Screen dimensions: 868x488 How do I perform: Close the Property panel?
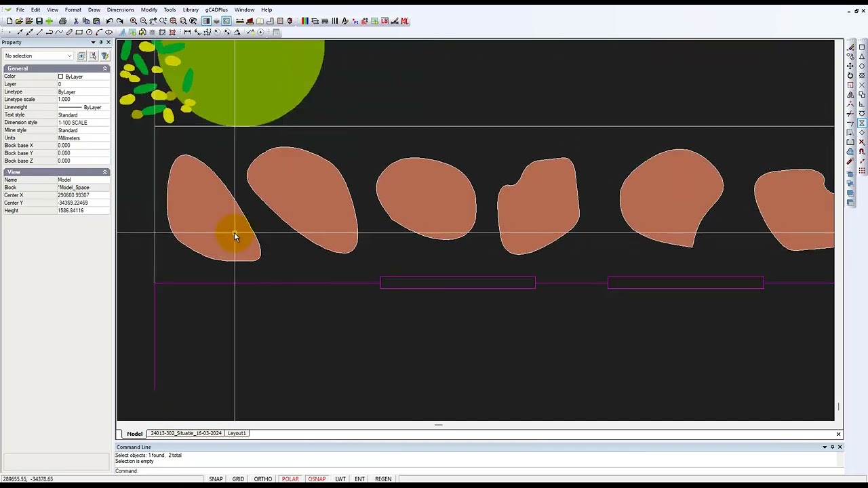click(108, 42)
